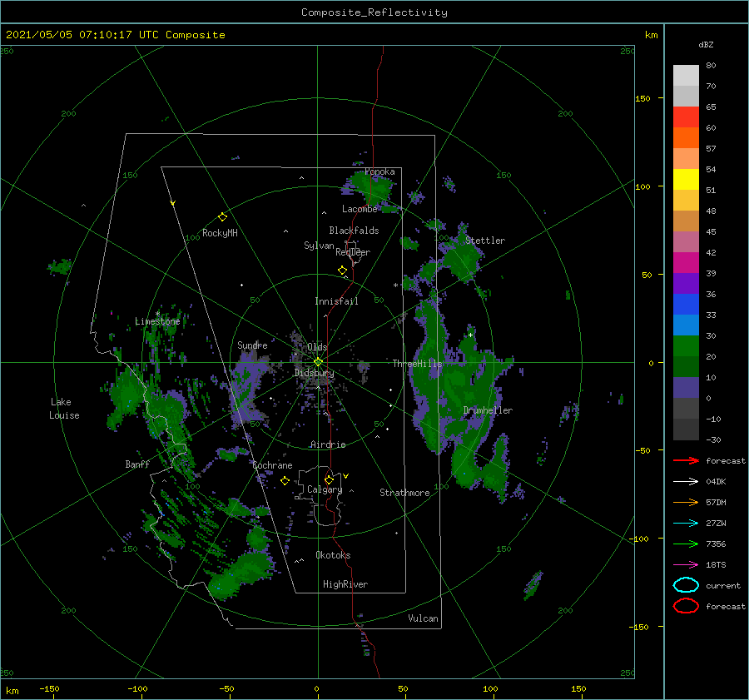Click the ThreeHills label
749x700 pixels.
(x=417, y=364)
